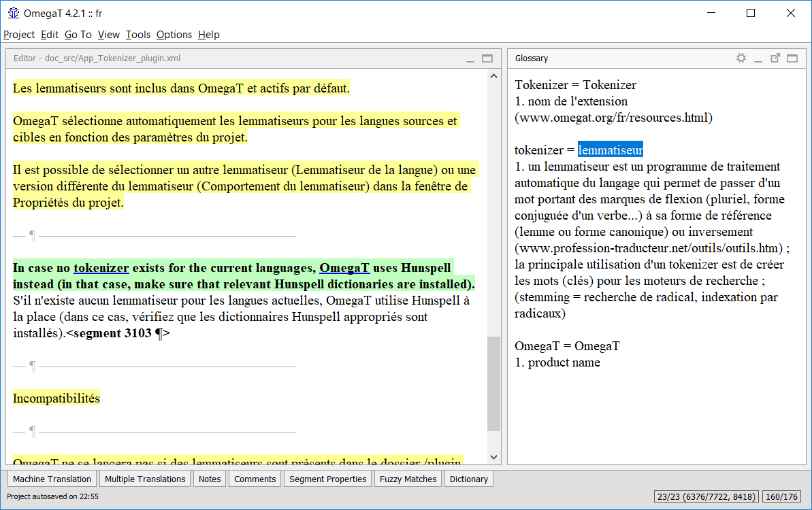This screenshot has width=812, height=510.
Task: Maximize the Editor pane
Action: point(487,58)
